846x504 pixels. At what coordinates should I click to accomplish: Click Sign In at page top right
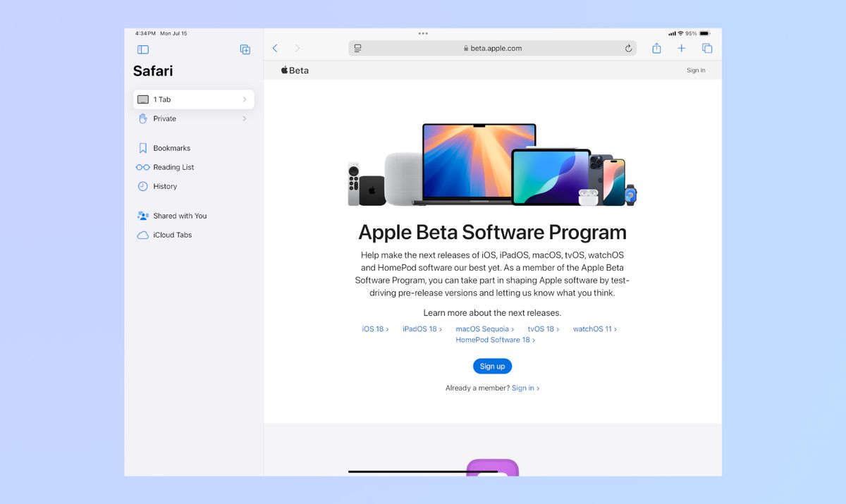pyautogui.click(x=696, y=70)
